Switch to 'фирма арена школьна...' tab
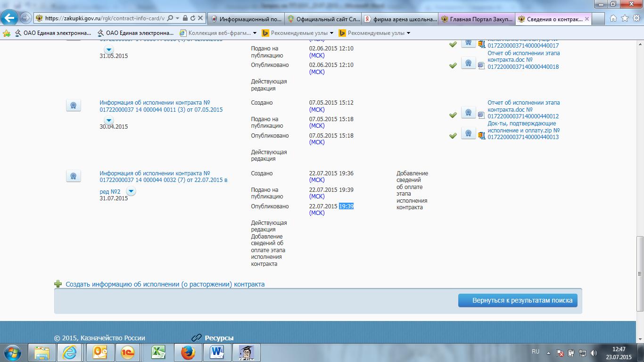 tap(400, 19)
